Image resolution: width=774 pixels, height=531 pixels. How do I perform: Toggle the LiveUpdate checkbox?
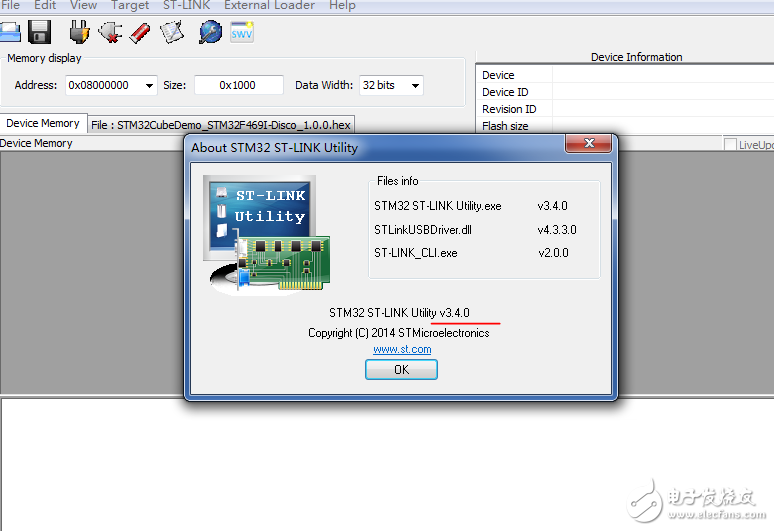click(730, 145)
